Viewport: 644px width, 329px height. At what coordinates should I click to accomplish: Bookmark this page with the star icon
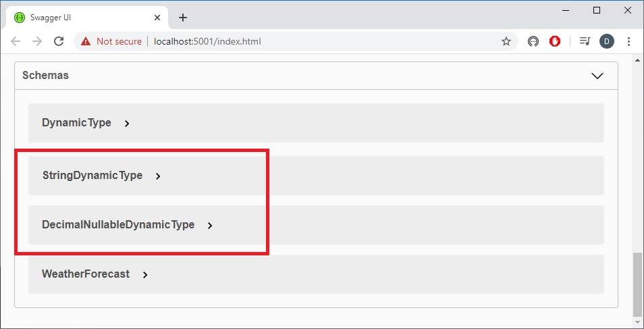tap(506, 41)
